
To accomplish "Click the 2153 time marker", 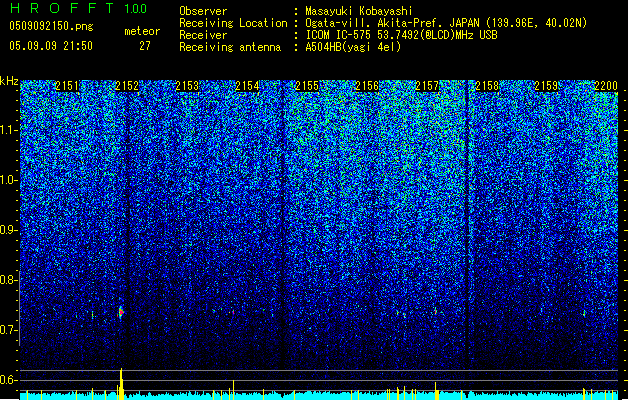I will pyautogui.click(x=187, y=86).
